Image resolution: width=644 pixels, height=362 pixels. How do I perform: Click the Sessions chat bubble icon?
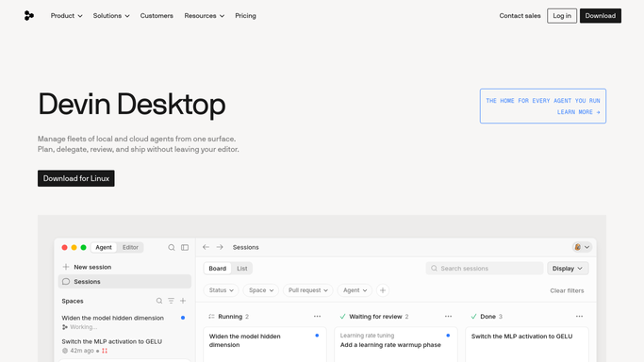pos(66,282)
